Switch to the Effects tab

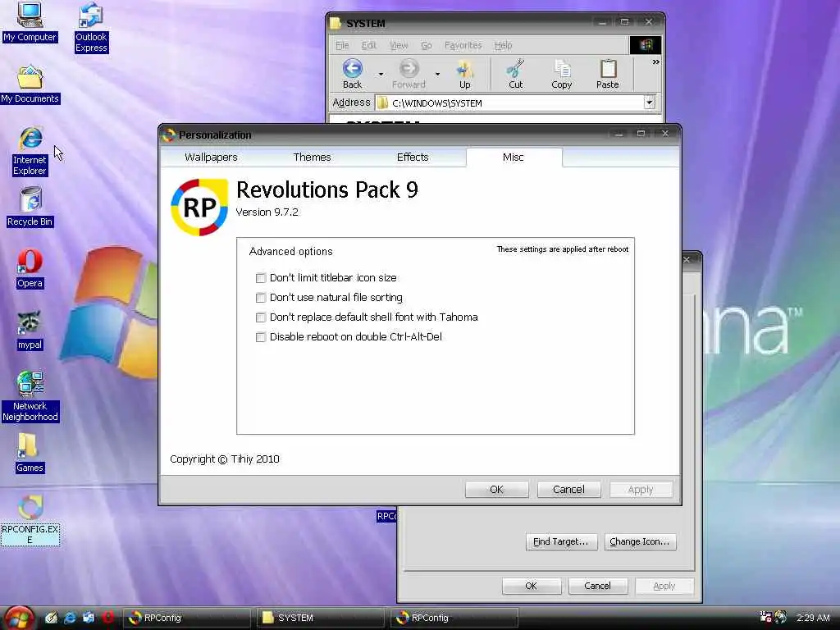point(413,157)
